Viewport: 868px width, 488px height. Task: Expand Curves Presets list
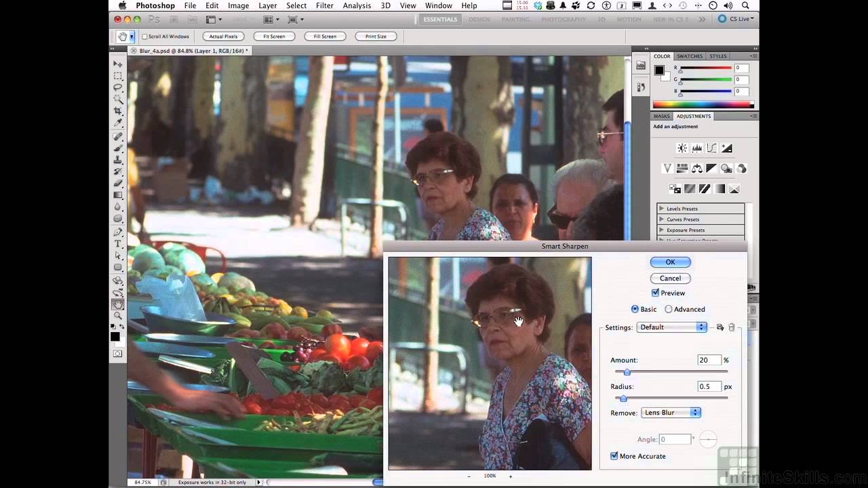click(x=662, y=220)
